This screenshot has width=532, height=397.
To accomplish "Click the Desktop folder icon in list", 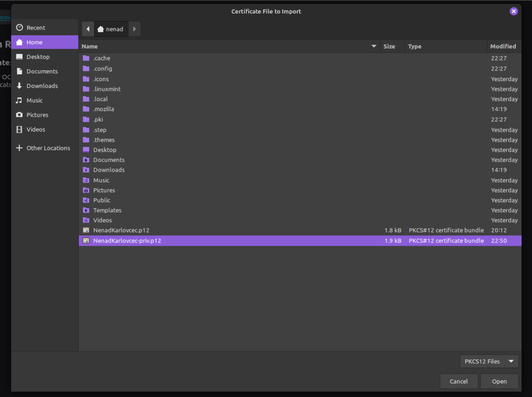I will (x=86, y=150).
